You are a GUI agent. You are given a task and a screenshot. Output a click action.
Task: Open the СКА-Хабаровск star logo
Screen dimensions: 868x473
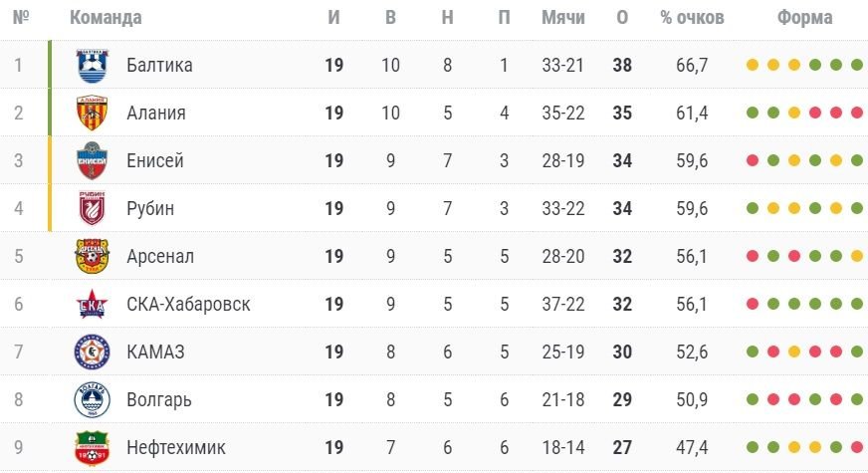point(92,304)
